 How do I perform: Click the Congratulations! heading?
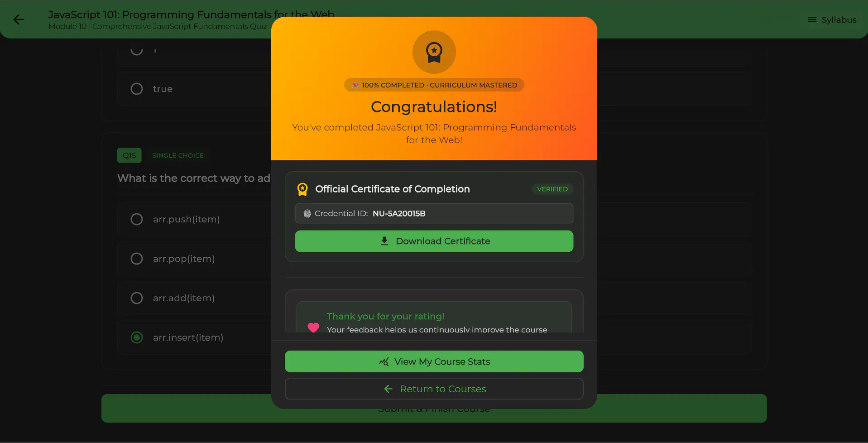tap(434, 106)
